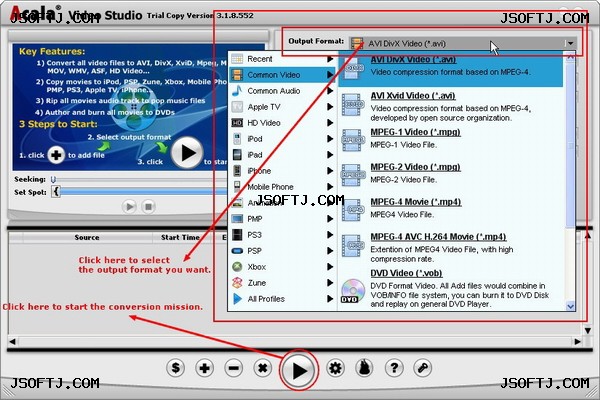Expand arrow next to Common Audio
Screen dimensions: 600x400
point(330,91)
